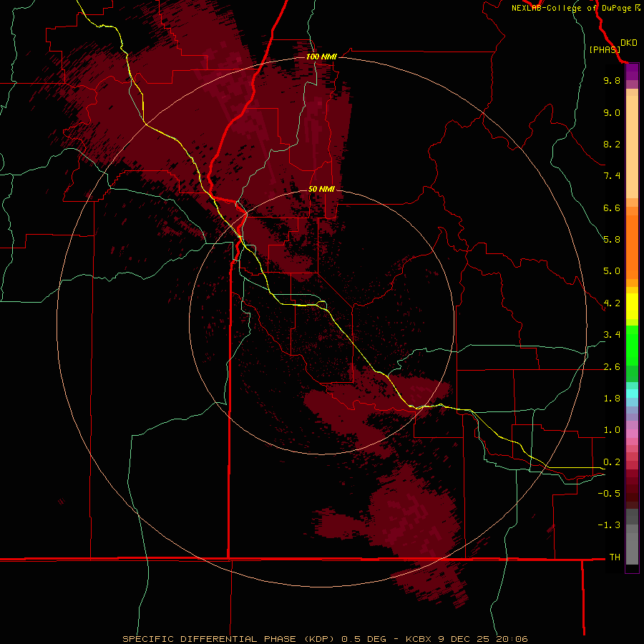This screenshot has width=644, height=644.
Task: Click the 1.8 scale value
Action: [x=612, y=399]
